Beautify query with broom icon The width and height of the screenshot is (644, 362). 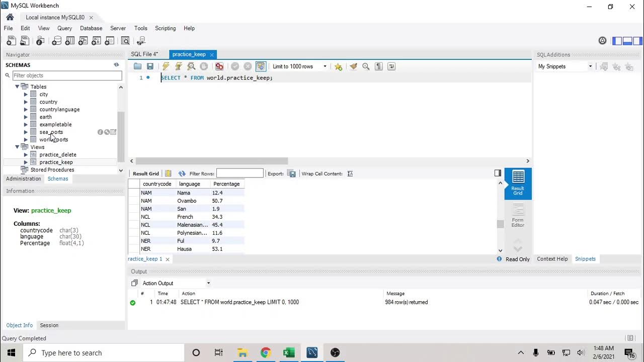point(353,66)
